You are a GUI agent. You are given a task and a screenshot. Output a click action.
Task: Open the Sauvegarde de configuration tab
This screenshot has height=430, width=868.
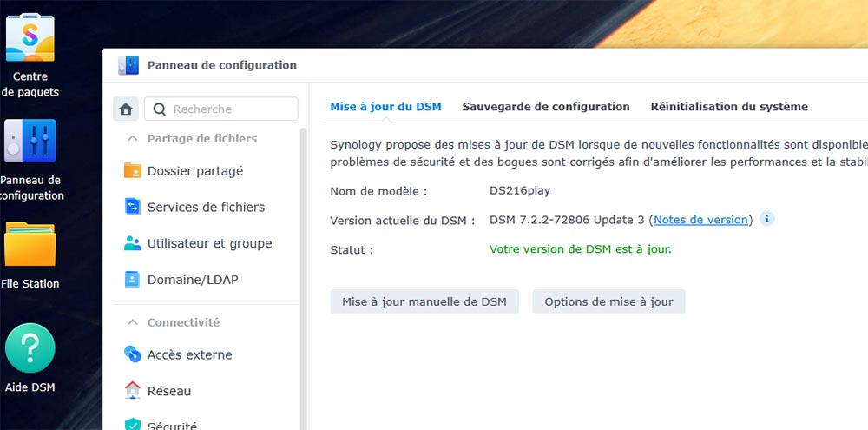click(546, 106)
